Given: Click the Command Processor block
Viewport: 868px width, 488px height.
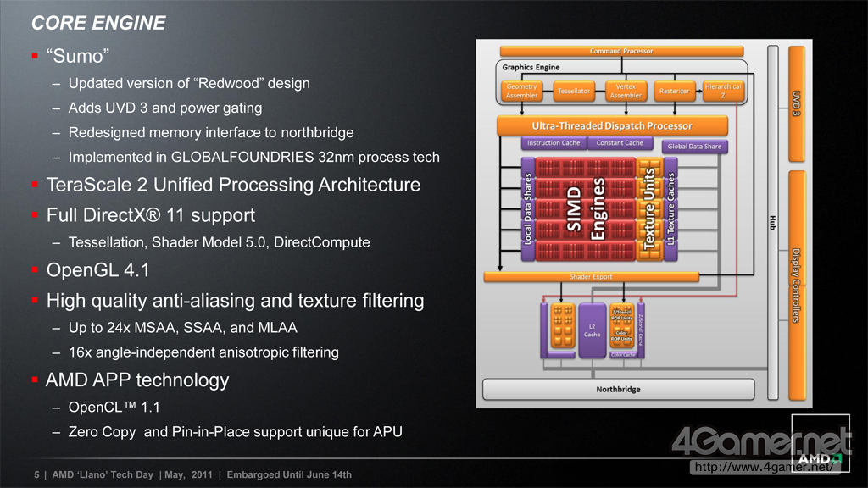Looking at the screenshot, I should click(621, 51).
